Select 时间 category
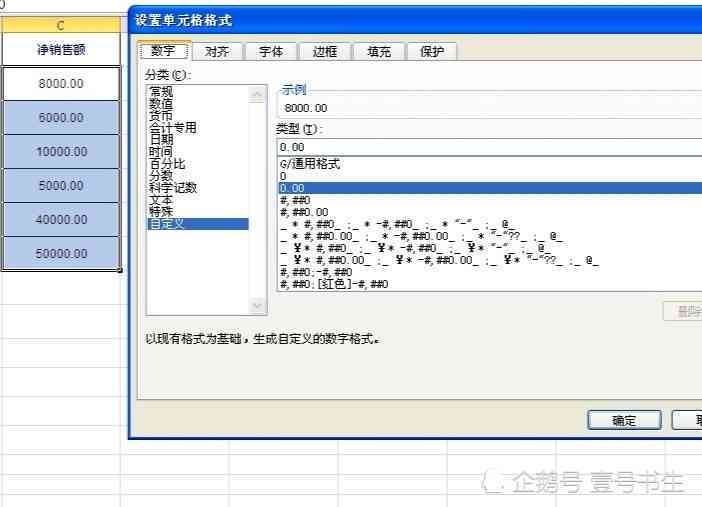702x507 pixels. click(161, 152)
